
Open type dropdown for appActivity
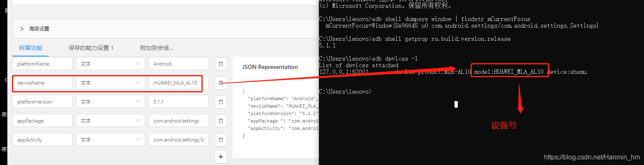[x=111, y=140]
